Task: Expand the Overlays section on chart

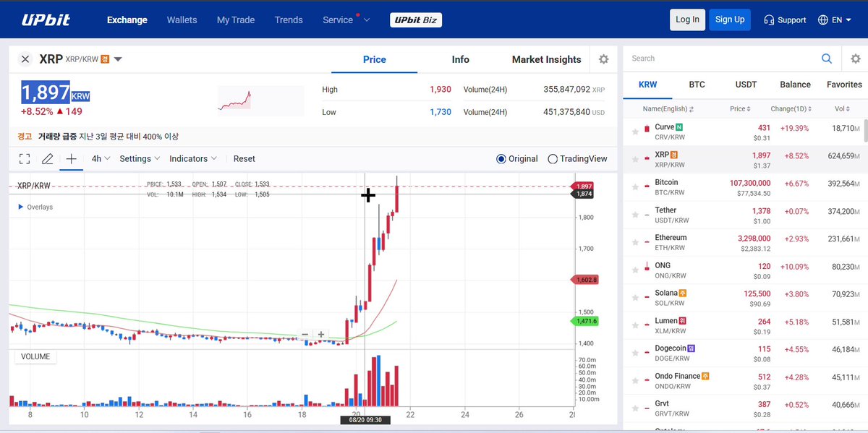Action: coord(35,207)
